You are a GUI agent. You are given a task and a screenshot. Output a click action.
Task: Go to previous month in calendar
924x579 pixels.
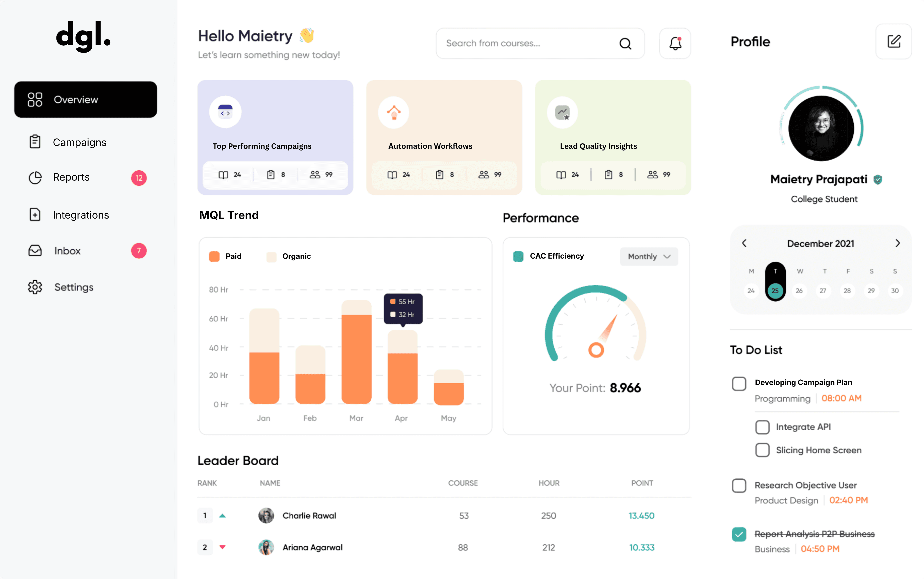tap(744, 243)
